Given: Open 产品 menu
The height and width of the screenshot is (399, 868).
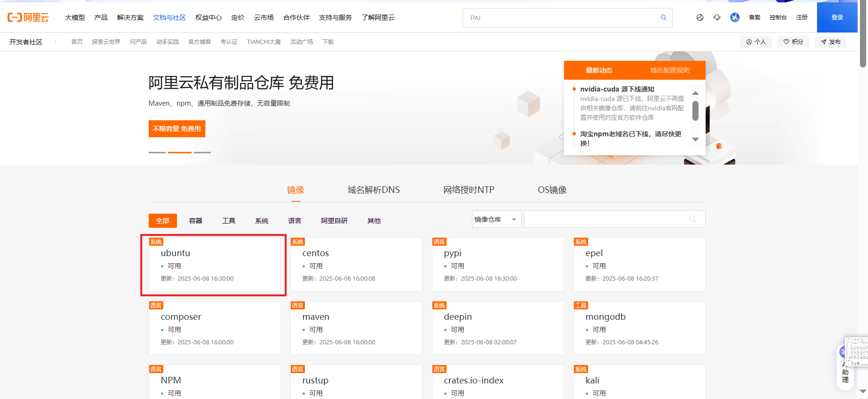Looking at the screenshot, I should (101, 17).
